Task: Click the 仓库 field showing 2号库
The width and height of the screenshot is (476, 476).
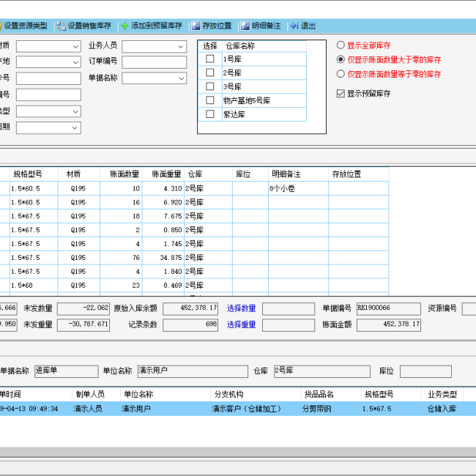Action: (x=322, y=371)
